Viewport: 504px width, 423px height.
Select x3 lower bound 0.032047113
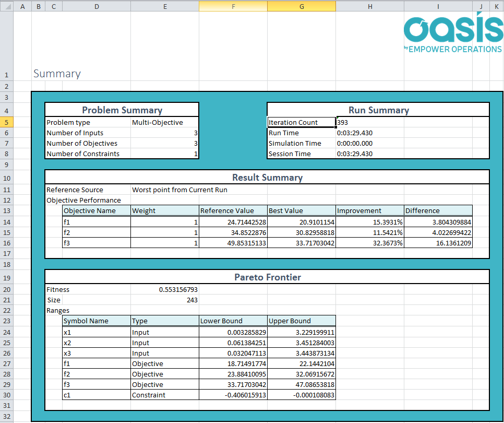[x=233, y=353]
